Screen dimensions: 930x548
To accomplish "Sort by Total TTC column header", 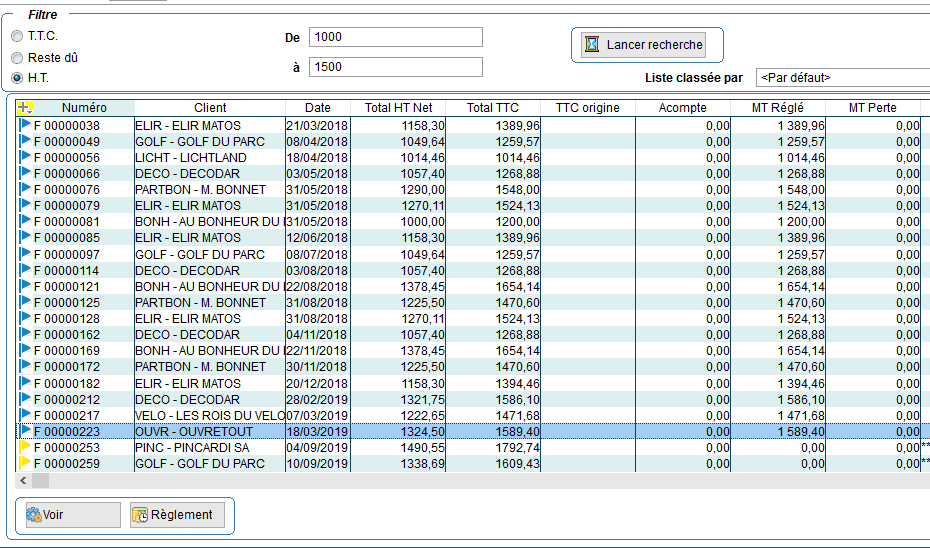I will point(493,108).
